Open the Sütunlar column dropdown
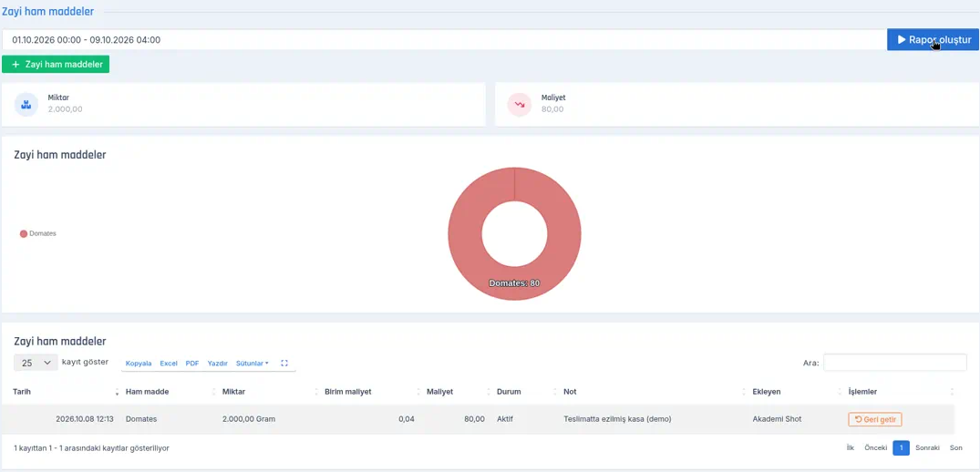Image resolution: width=980 pixels, height=472 pixels. [x=252, y=363]
